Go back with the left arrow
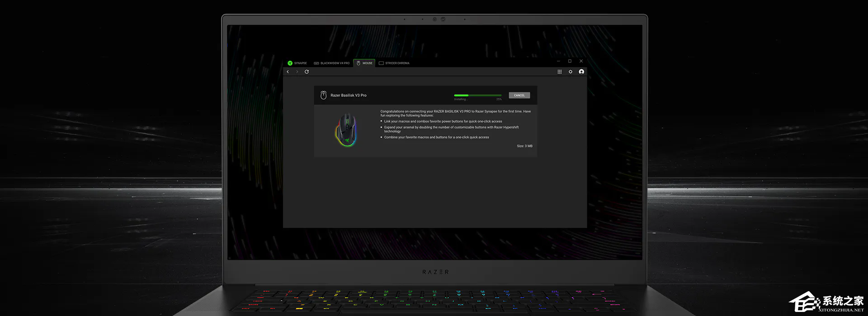868x316 pixels. tap(288, 72)
